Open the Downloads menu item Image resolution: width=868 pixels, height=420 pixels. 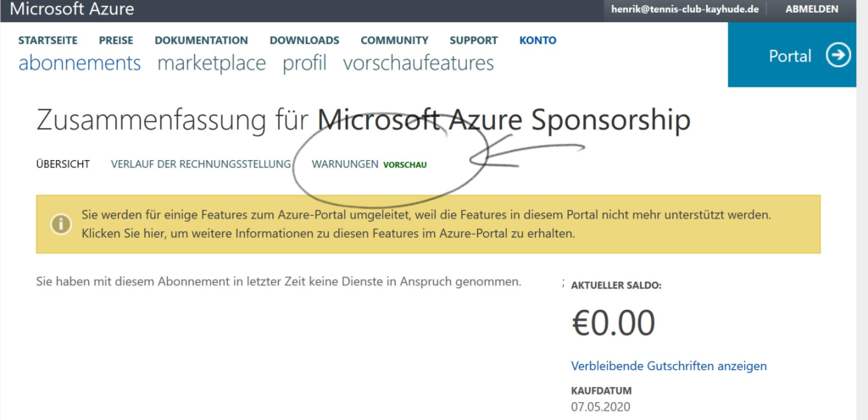tap(304, 40)
